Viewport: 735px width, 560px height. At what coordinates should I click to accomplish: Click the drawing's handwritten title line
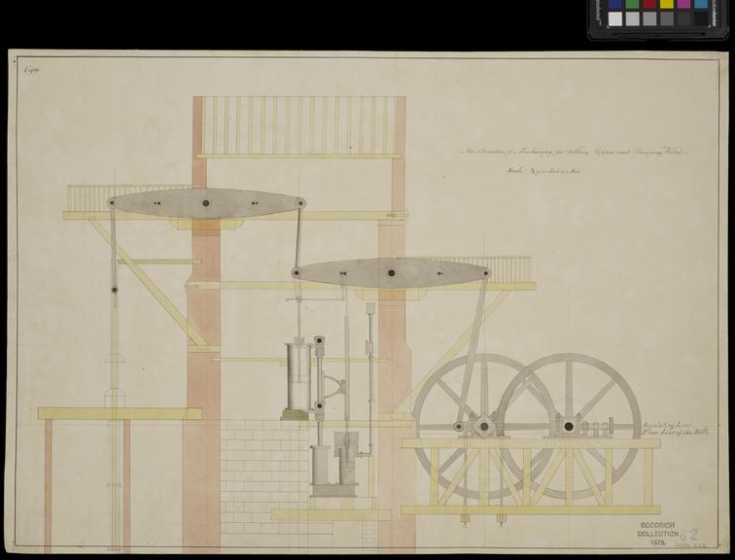point(575,152)
